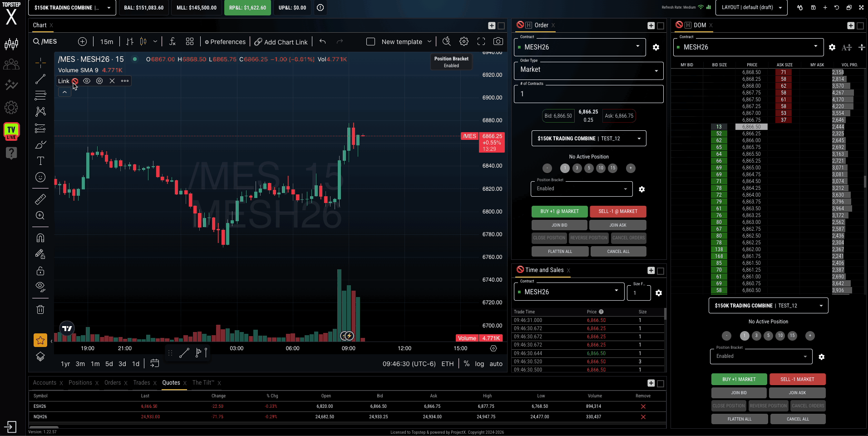This screenshot has width=868, height=436.
Task: Toggle Volume SMA indicator visibility eye
Action: click(x=87, y=81)
